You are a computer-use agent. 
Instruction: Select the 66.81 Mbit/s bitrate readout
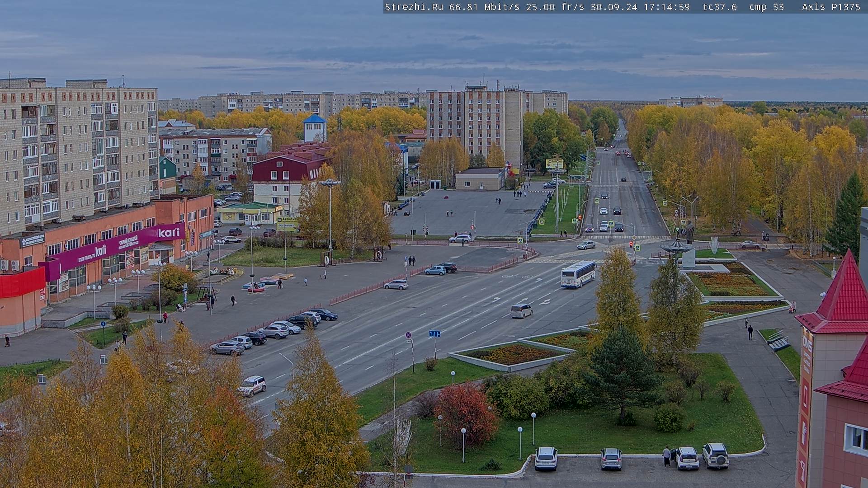coord(484,7)
